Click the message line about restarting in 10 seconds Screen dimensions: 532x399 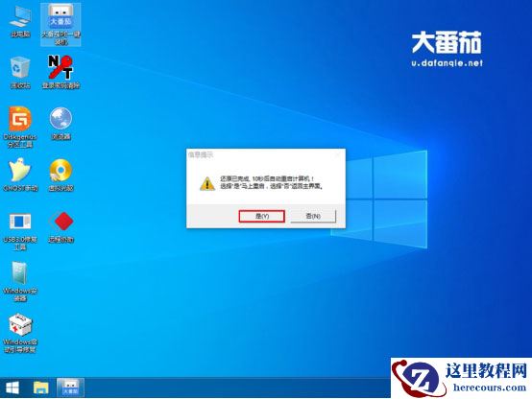click(267, 178)
